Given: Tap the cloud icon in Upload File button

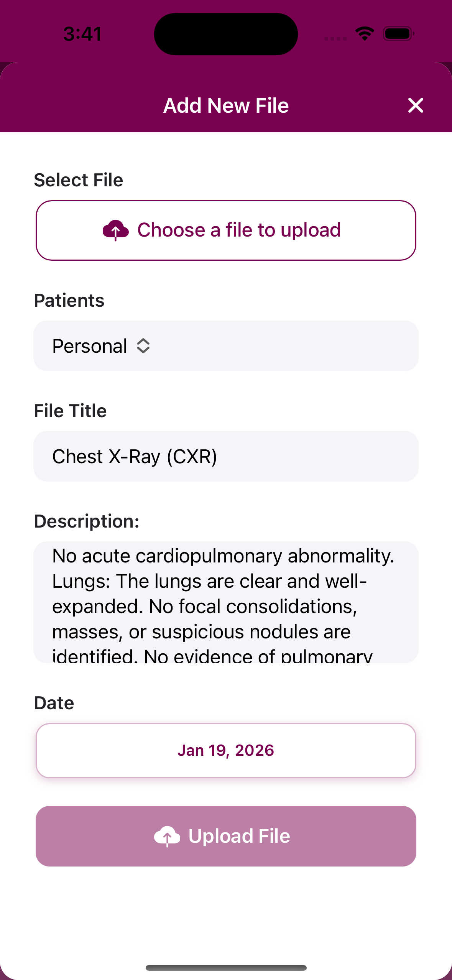Looking at the screenshot, I should 167,836.
